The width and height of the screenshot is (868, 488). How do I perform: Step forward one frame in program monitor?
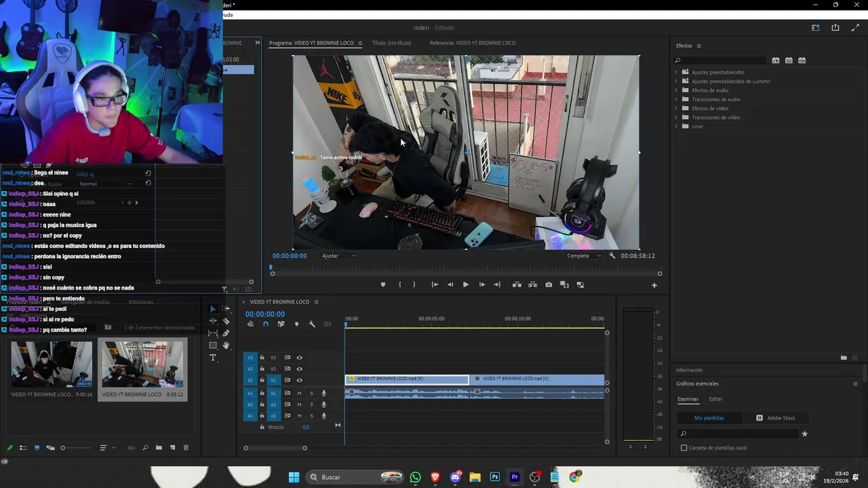pos(482,285)
